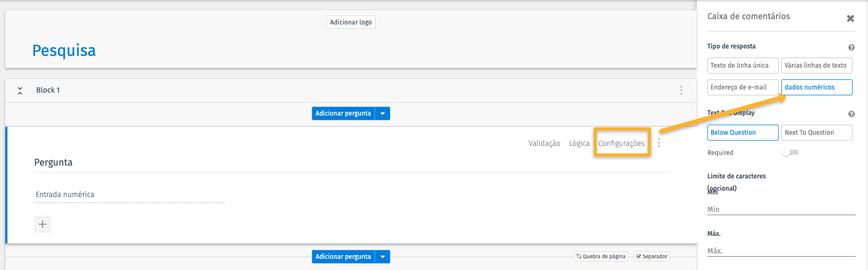Select the Next To Question display option

[816, 133]
